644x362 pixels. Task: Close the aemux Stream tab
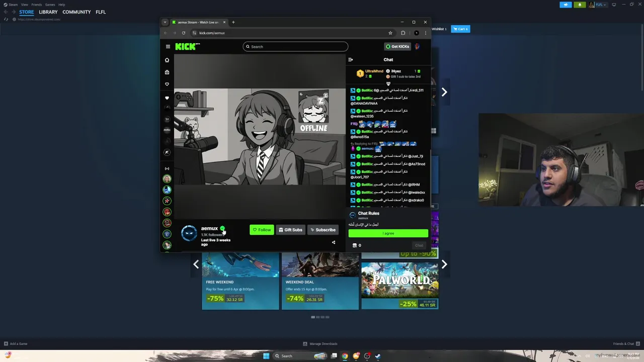(224, 22)
